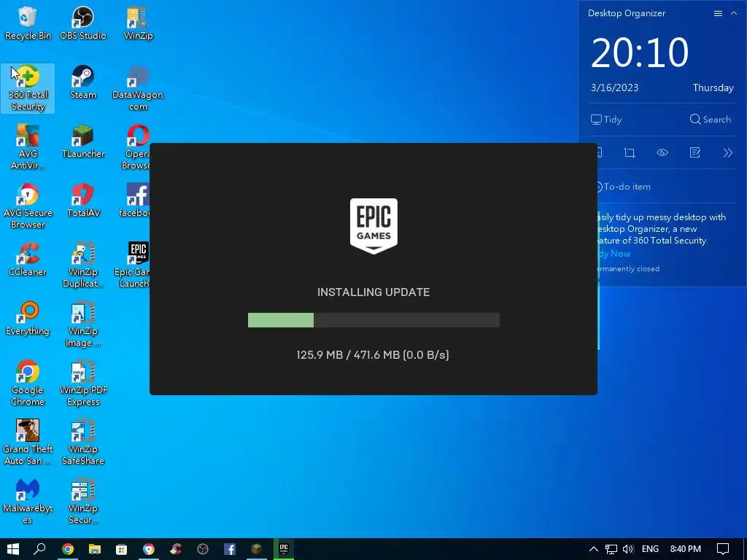
Task: Launch OBS Studio from the desktop
Action: click(x=83, y=24)
